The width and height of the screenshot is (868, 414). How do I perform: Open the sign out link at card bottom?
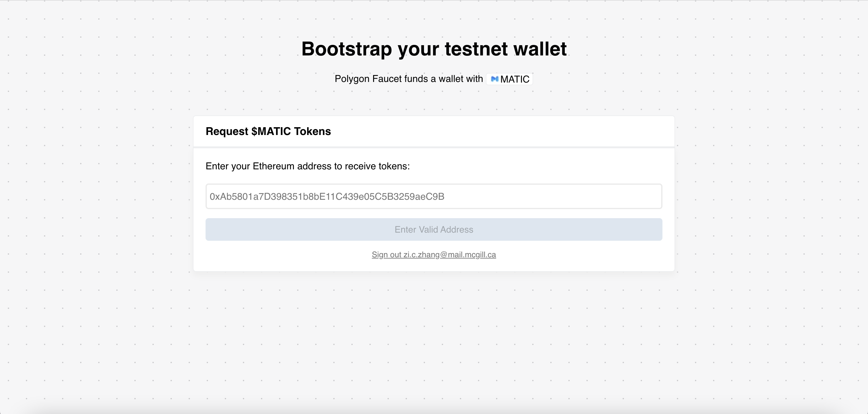coord(433,255)
